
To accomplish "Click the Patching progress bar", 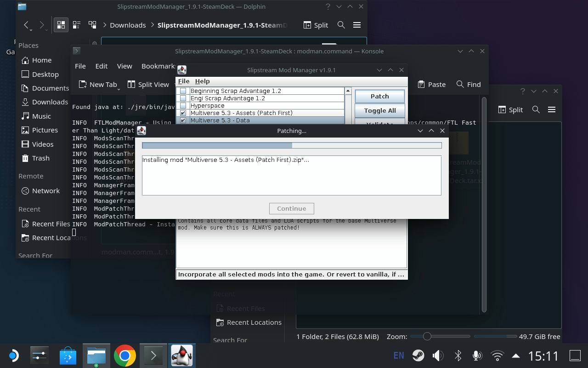I will (x=292, y=145).
